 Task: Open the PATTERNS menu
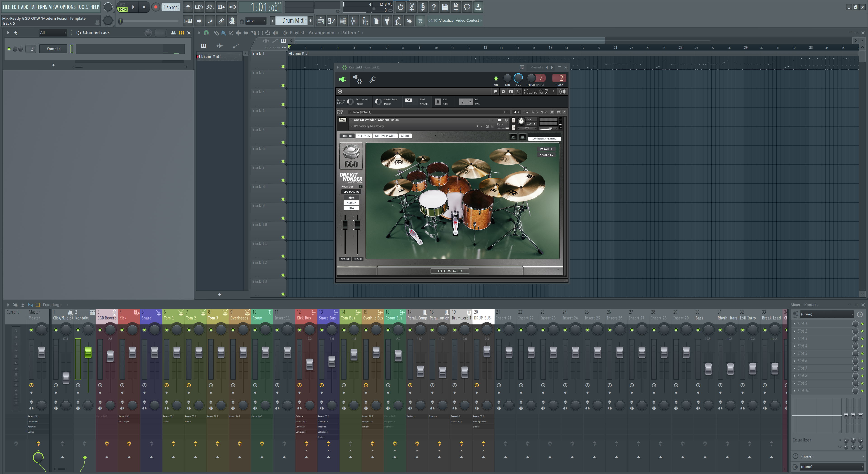click(x=39, y=7)
